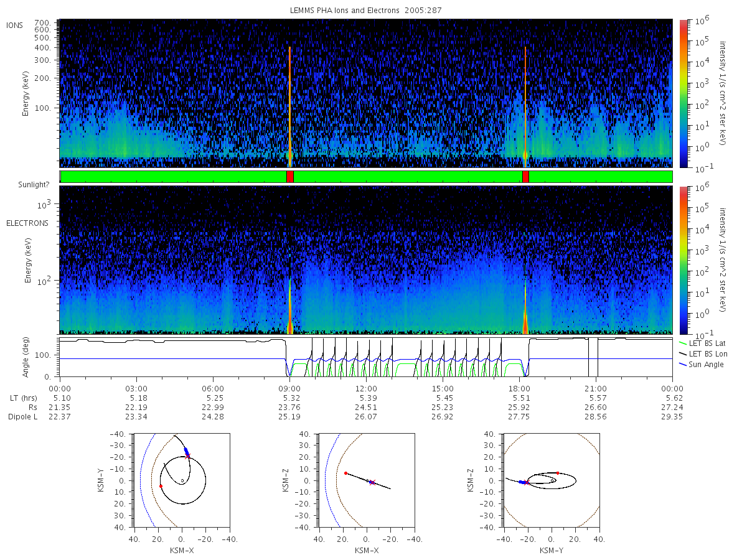Click the Sun Angle legend entry
This screenshot has height=560, width=747.
coord(702,364)
